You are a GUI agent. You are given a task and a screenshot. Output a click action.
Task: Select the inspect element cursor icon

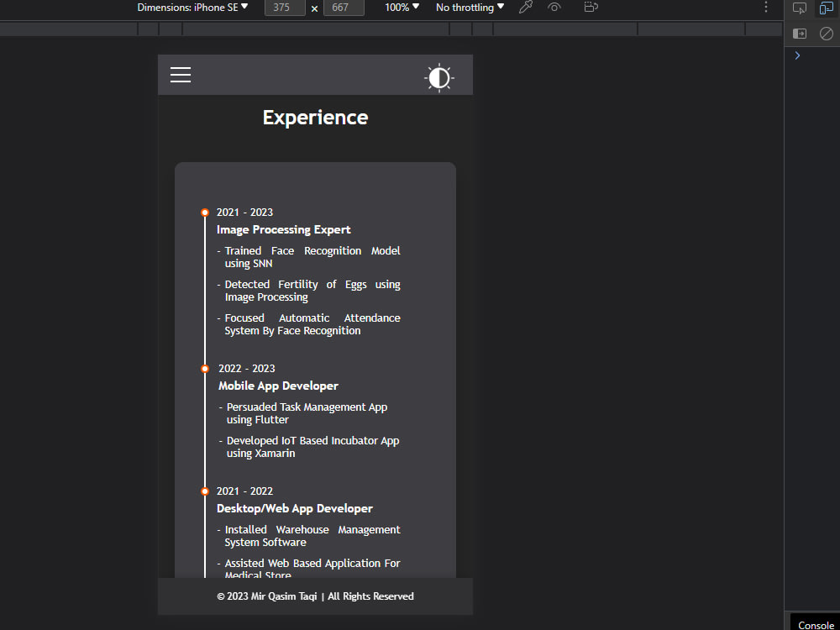coord(799,8)
